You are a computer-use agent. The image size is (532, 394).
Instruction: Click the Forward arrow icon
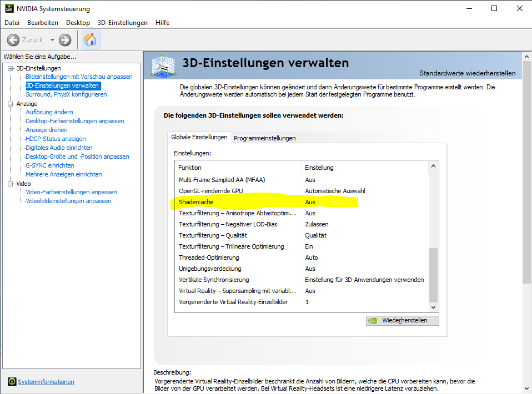65,40
